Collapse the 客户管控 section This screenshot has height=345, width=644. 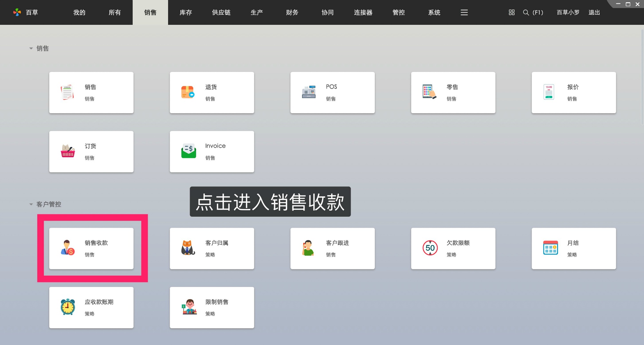(31, 204)
